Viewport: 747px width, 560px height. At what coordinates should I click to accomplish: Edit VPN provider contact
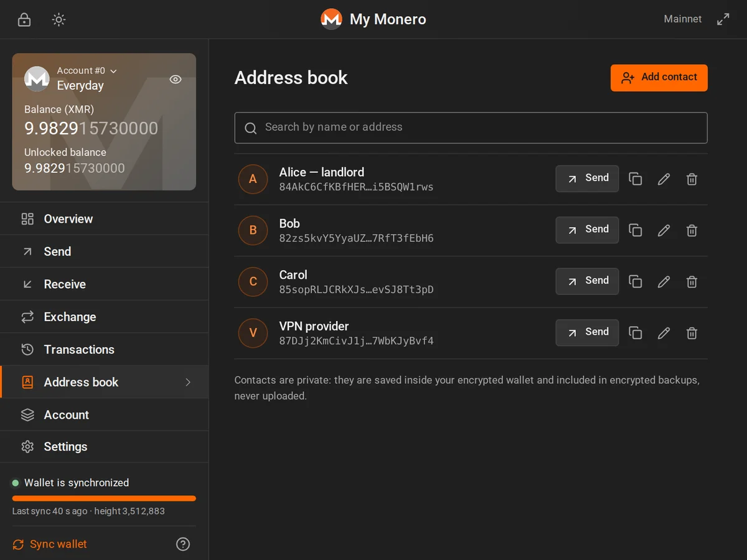(x=664, y=333)
